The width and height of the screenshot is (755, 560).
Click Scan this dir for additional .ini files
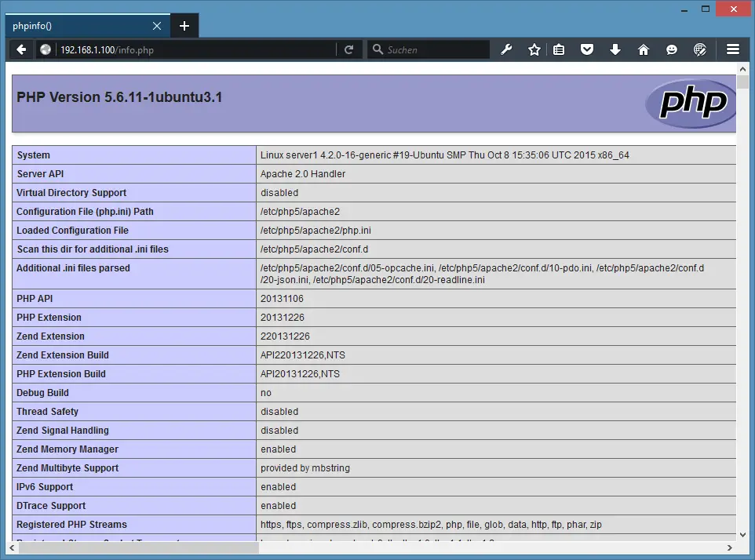(93, 249)
